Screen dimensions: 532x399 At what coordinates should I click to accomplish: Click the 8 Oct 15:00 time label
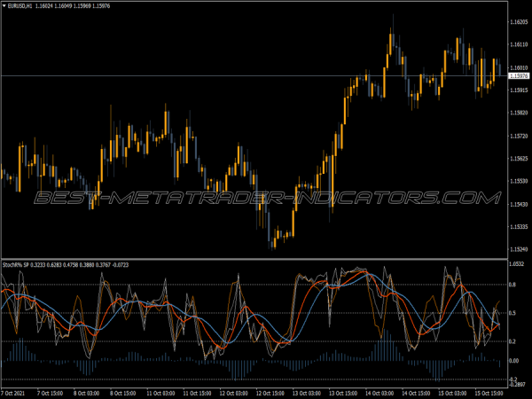click(x=123, y=394)
